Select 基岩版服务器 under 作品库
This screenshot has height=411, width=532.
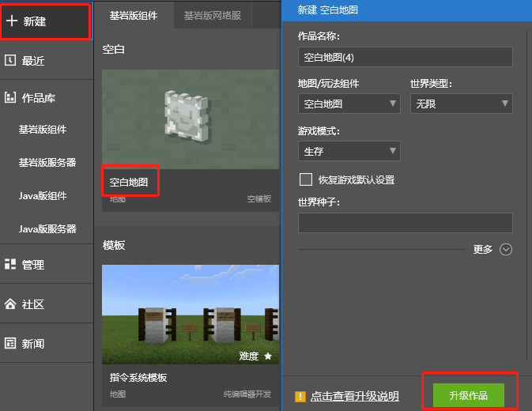pos(47,163)
